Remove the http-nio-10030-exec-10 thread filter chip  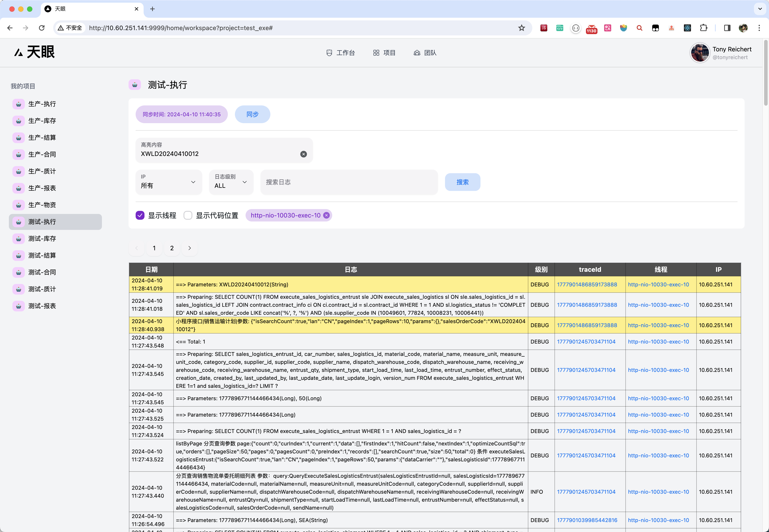click(326, 215)
